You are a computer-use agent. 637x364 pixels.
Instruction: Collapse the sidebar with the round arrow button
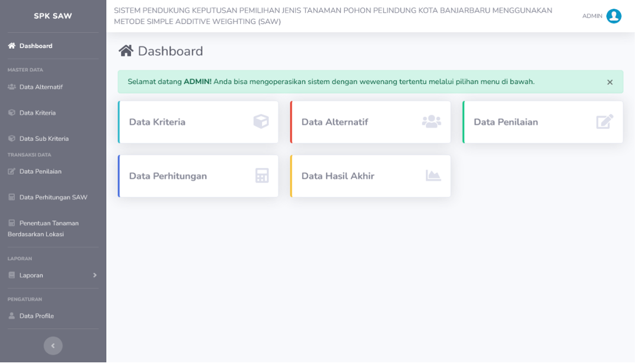[x=53, y=346]
